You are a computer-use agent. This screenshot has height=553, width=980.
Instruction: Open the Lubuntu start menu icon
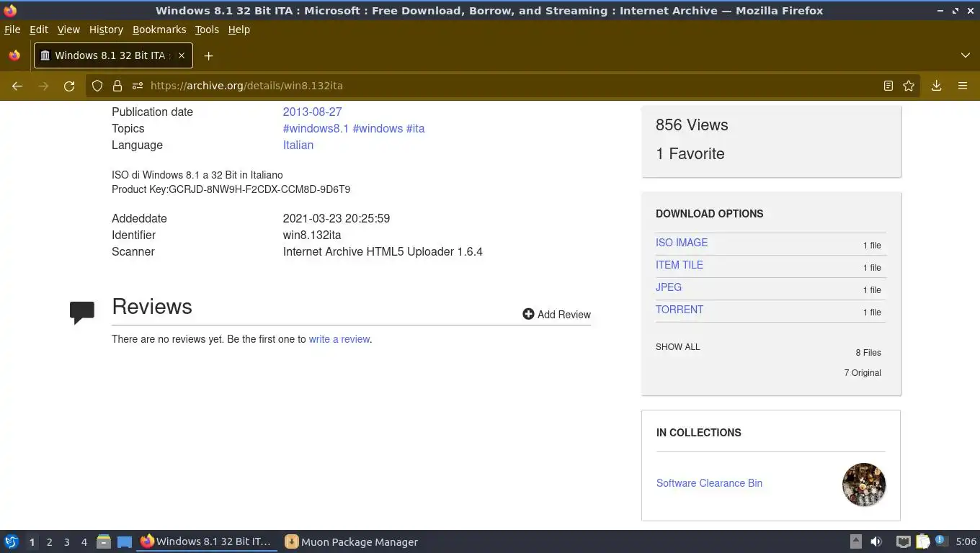tap(12, 541)
